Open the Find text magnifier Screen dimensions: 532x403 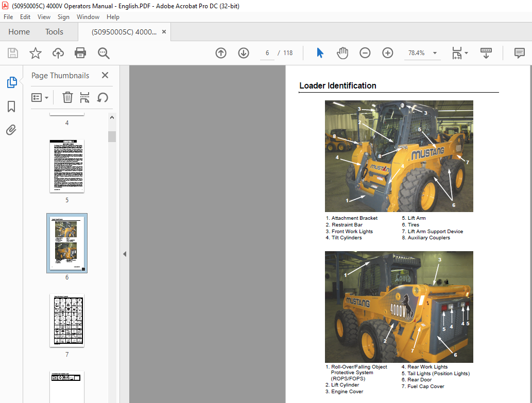click(104, 53)
